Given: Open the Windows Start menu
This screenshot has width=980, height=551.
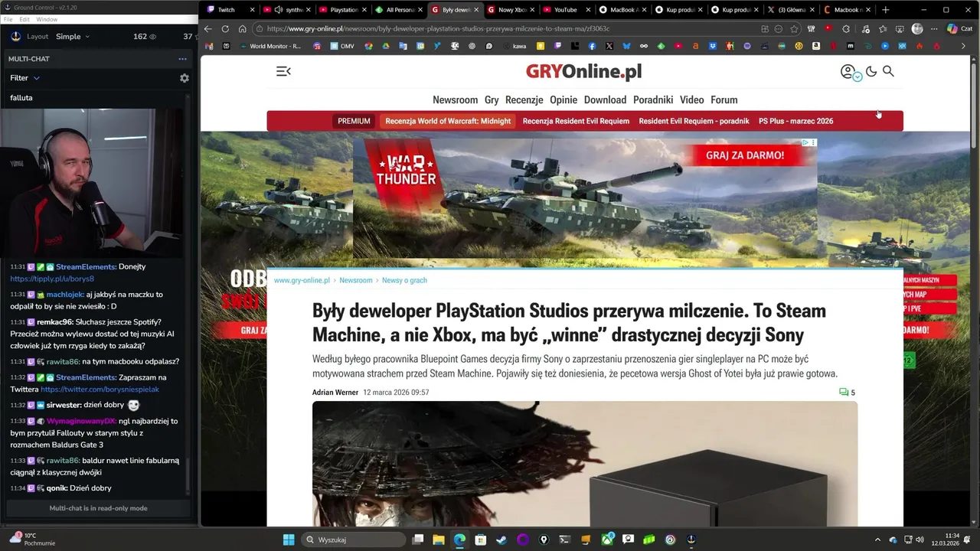Looking at the screenshot, I should pyautogui.click(x=289, y=540).
